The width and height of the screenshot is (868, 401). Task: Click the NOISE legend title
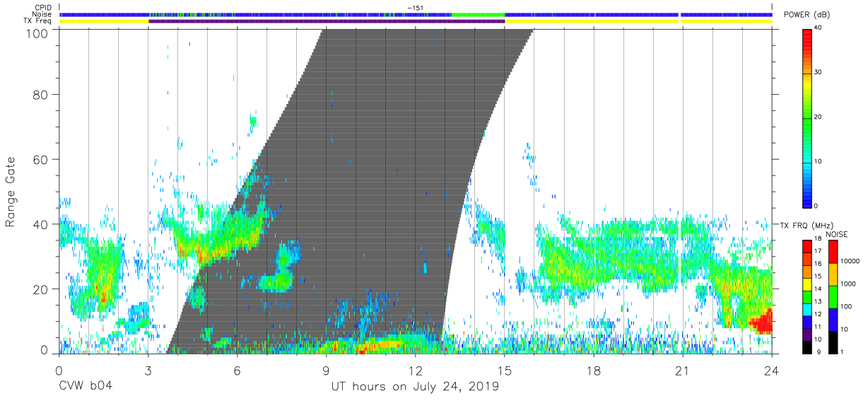pos(835,234)
